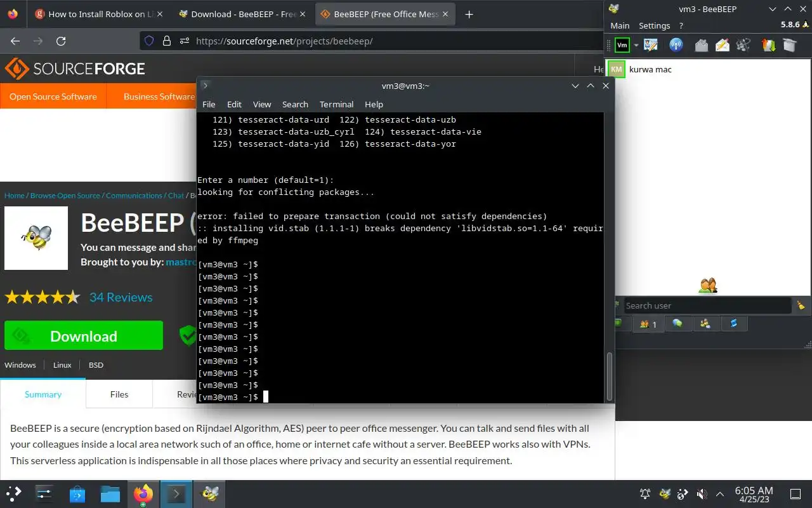Screen dimensions: 812x508
Task: Click the gray open envelope icon in BeeBEEP
Action: tap(701, 45)
